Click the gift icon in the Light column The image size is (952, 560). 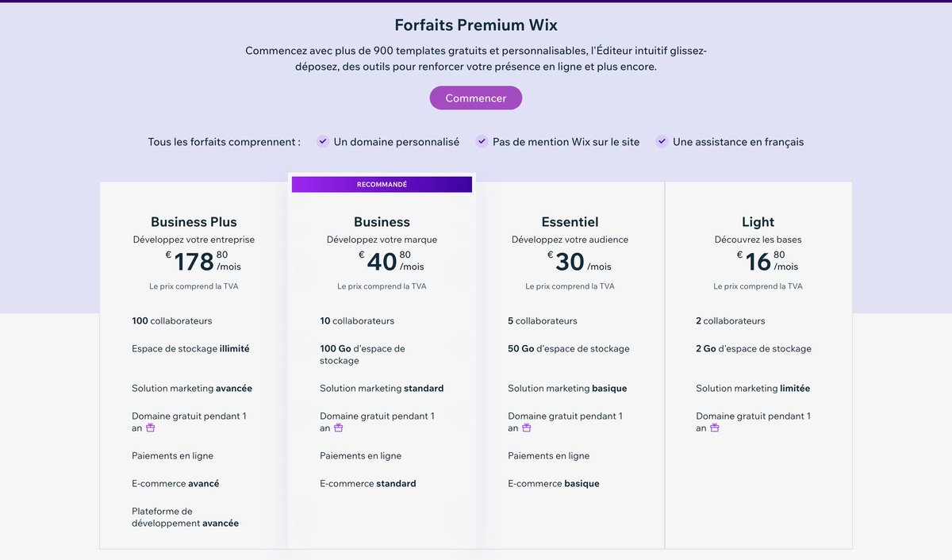715,427
